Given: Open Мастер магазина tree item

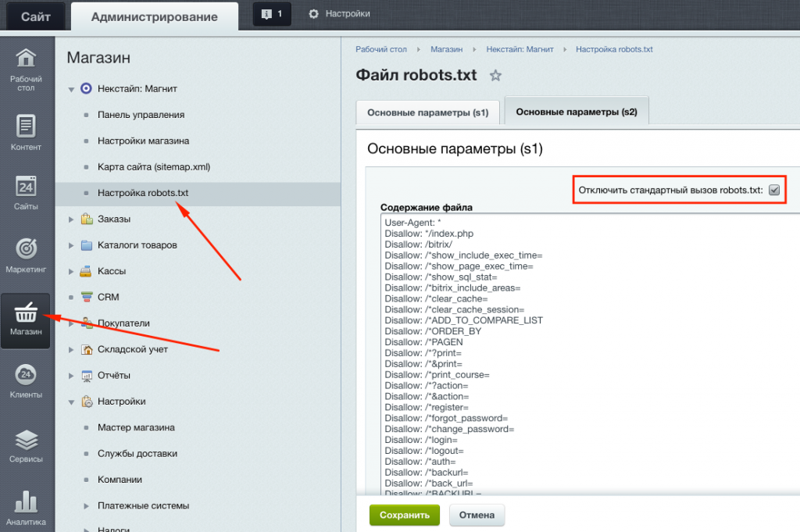Looking at the screenshot, I should 136,427.
